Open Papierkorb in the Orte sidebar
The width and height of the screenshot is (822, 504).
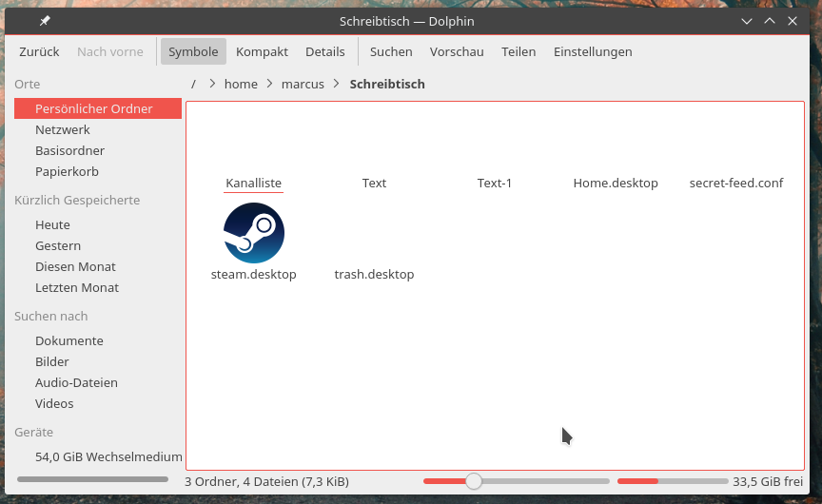pos(67,172)
